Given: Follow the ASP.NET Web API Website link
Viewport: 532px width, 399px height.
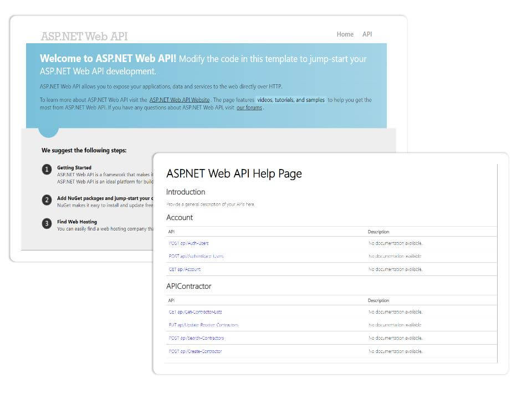Looking at the screenshot, I should 180,100.
